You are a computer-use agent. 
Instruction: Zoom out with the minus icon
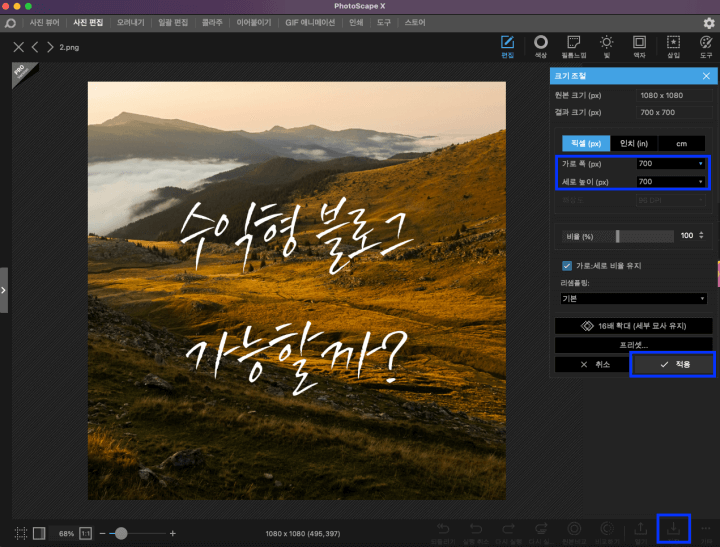102,533
